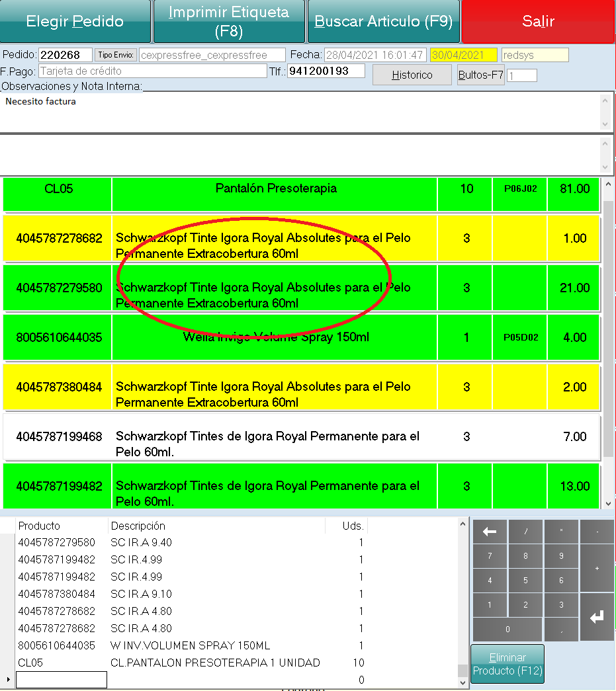The image size is (616, 691).
Task: Click the backspace arrow key on keypad
Action: [x=490, y=532]
